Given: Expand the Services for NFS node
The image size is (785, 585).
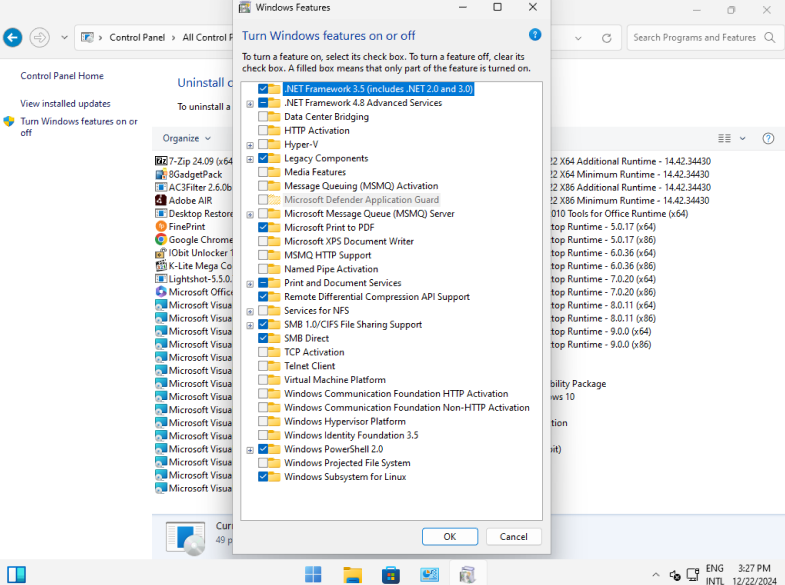Looking at the screenshot, I should [x=250, y=312].
